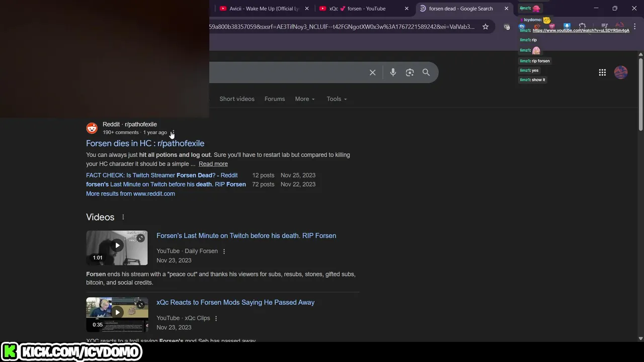Play the 0:35 xQc Reacts video thumbnail
The image size is (644, 362).
click(117, 315)
